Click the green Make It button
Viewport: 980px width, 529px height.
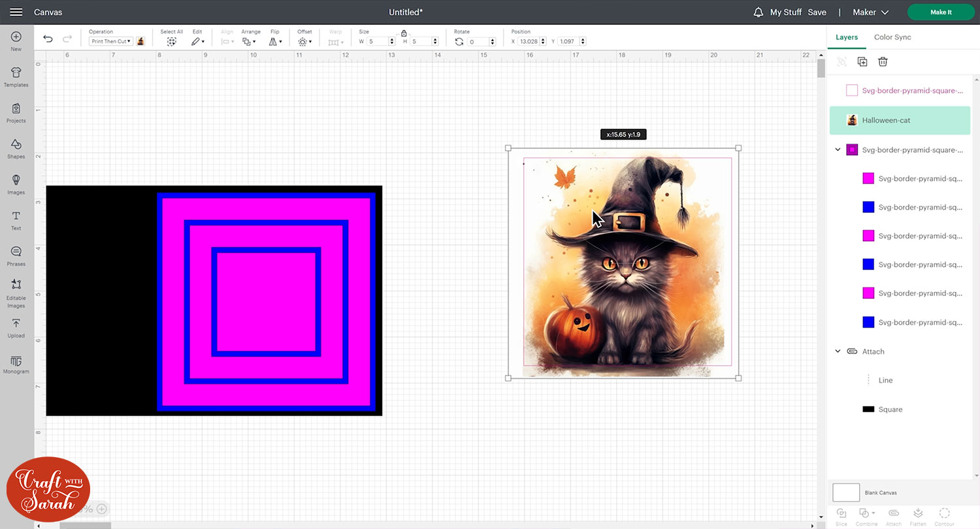941,12
